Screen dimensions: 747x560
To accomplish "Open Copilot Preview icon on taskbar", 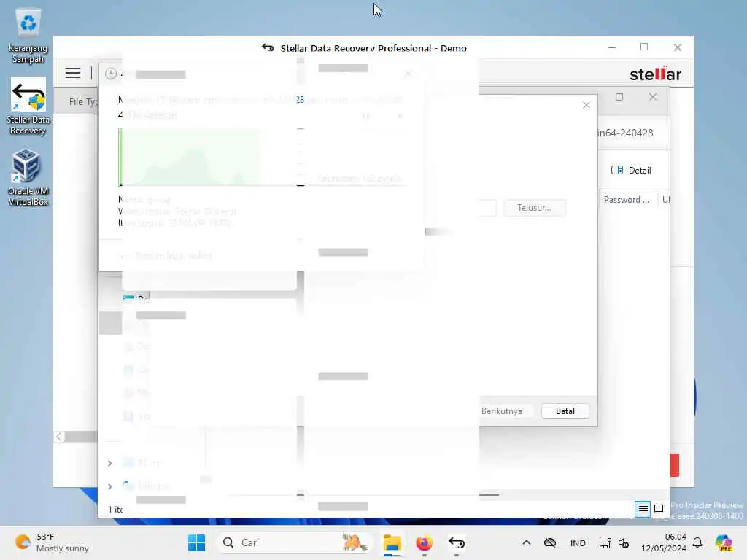I will click(724, 542).
